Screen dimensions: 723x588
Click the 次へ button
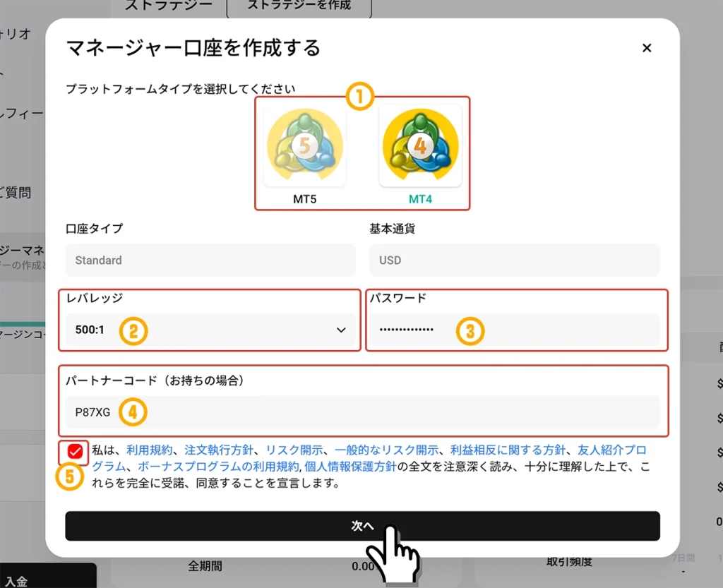pyautogui.click(x=362, y=526)
